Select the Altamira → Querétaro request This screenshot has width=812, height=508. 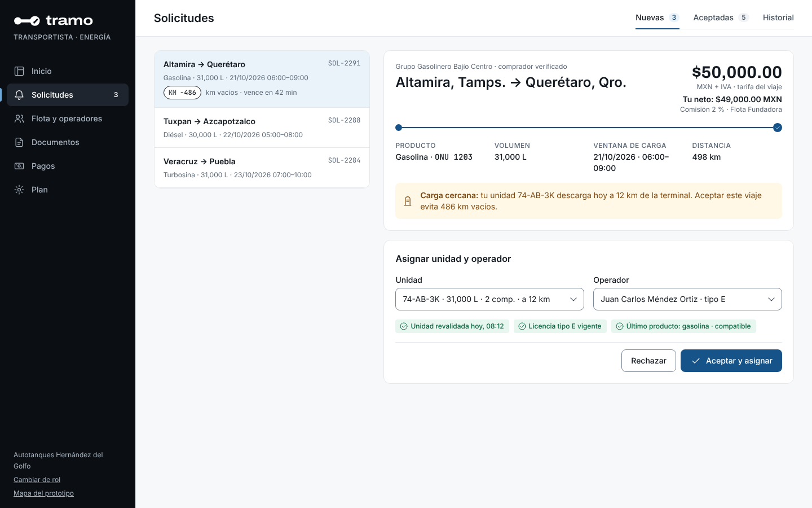(x=262, y=79)
